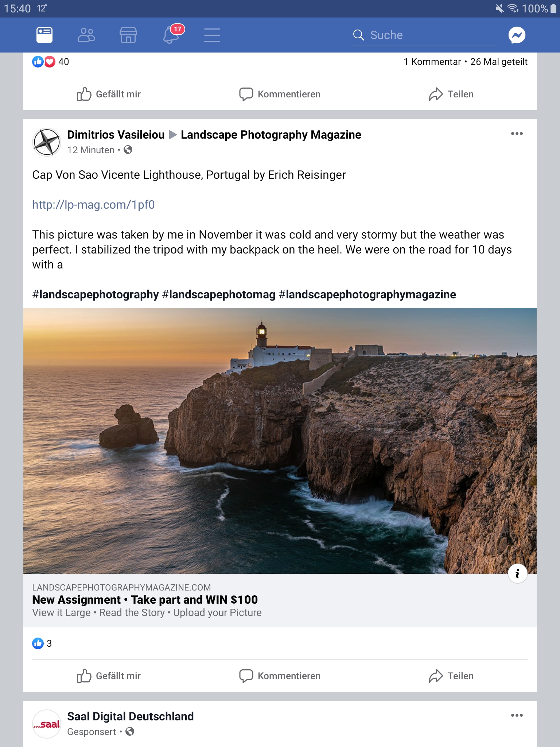Open Landscape Photography Magazine page name
The image size is (560, 747).
271,135
